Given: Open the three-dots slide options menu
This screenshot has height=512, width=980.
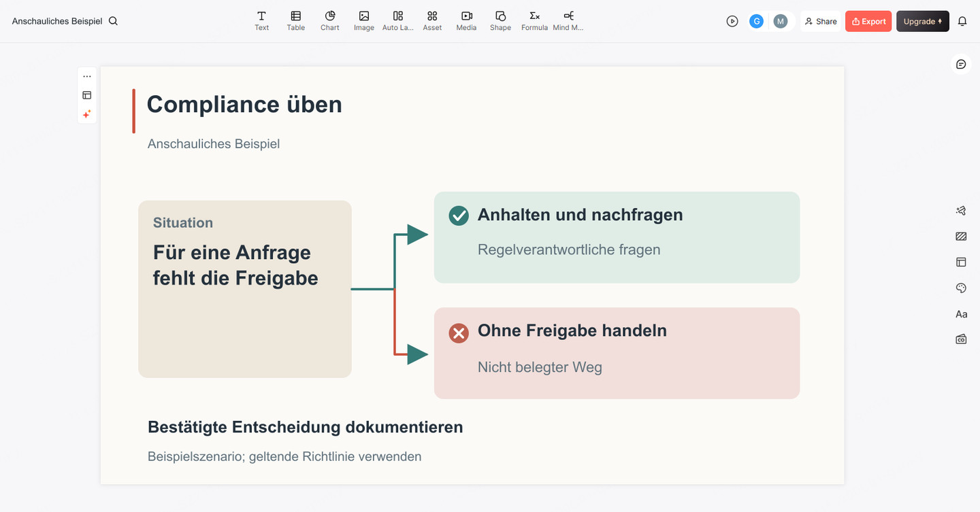Looking at the screenshot, I should (x=87, y=76).
